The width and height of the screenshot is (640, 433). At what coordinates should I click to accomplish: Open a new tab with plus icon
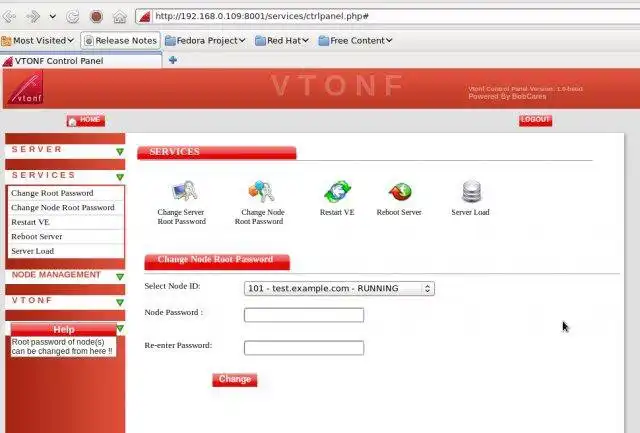[173, 60]
